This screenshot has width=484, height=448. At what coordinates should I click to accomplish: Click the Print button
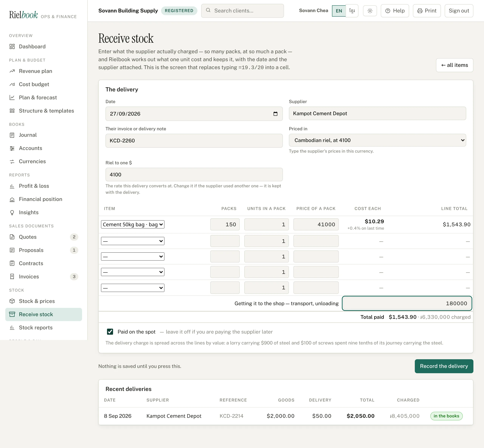click(427, 11)
